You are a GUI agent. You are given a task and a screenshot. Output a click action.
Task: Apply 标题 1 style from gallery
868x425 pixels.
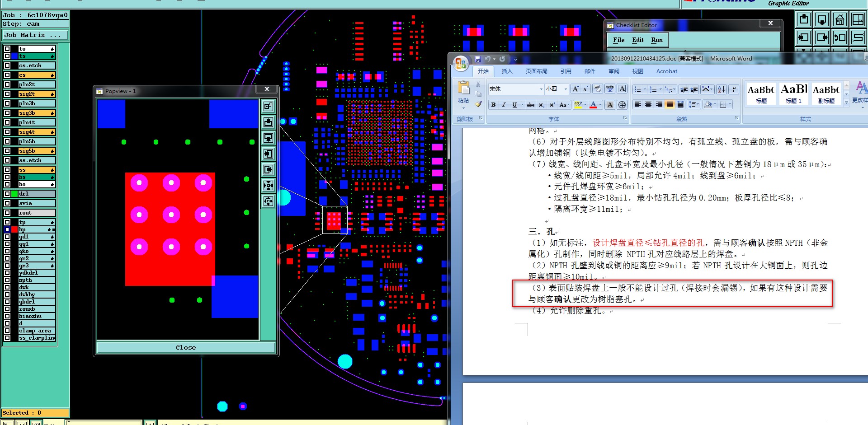click(x=794, y=93)
